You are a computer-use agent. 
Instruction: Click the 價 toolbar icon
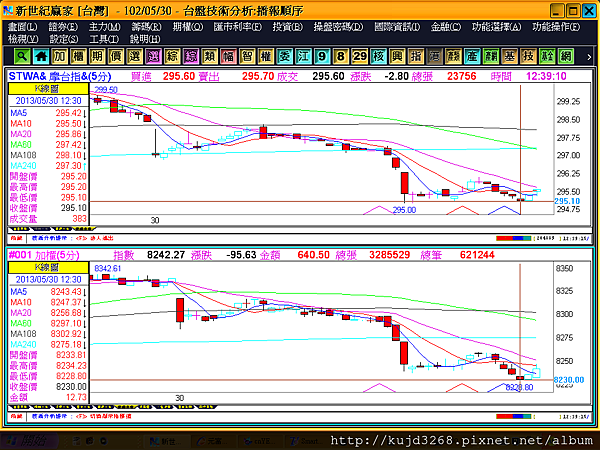pos(116,57)
